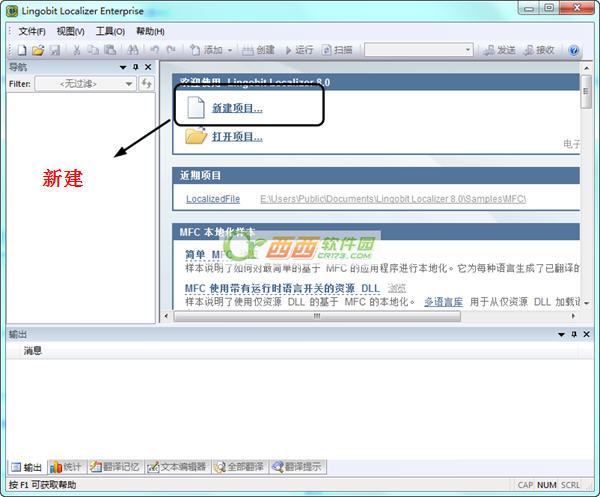Switch to the 输出 tab

click(x=27, y=467)
